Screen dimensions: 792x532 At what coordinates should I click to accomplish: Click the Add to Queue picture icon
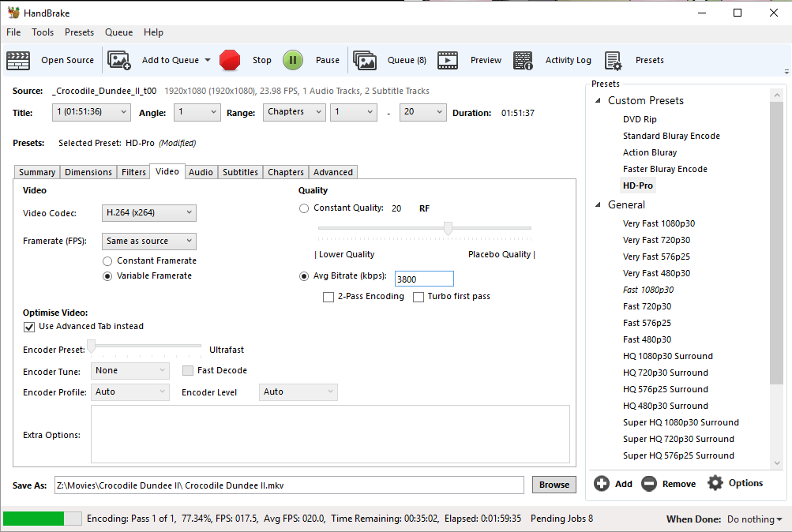tap(119, 60)
